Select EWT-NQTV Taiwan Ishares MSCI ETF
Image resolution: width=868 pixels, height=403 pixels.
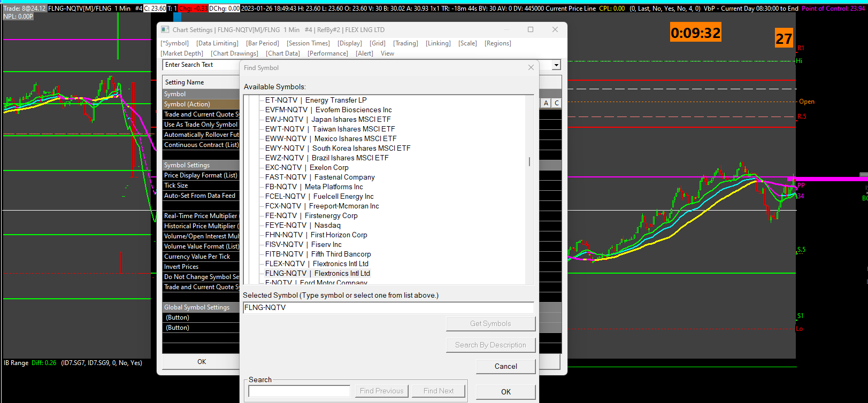pos(330,129)
